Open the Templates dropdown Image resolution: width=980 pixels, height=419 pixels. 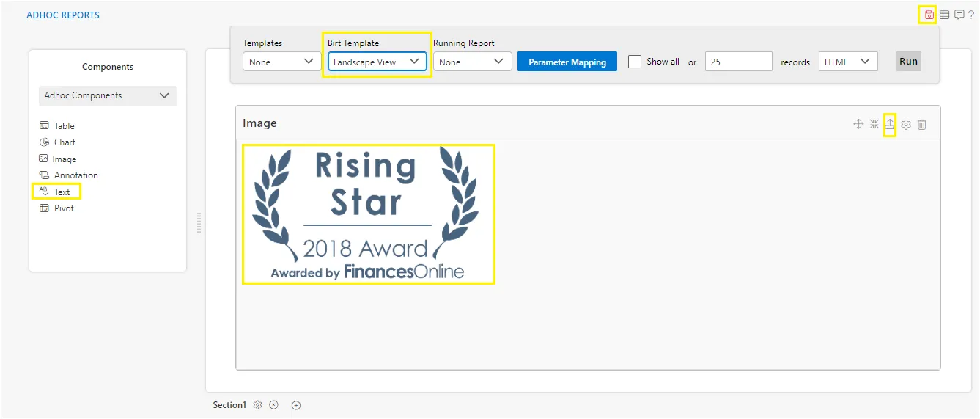pos(281,62)
